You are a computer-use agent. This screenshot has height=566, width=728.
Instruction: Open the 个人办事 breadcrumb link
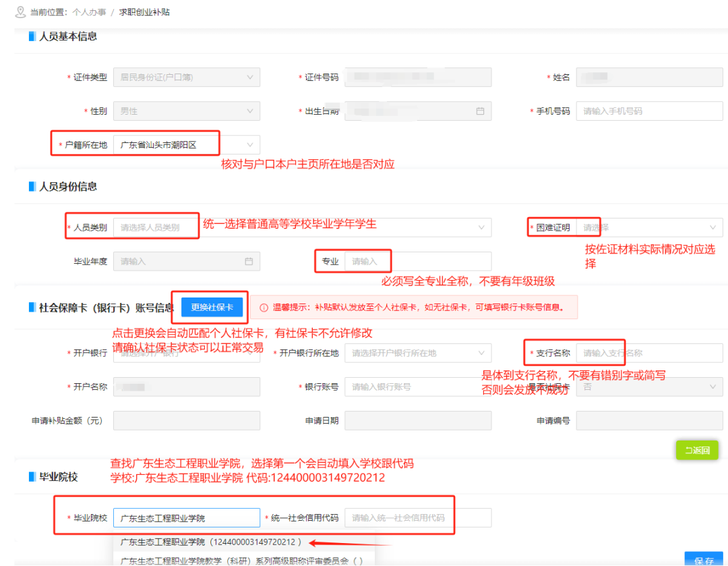(x=89, y=12)
